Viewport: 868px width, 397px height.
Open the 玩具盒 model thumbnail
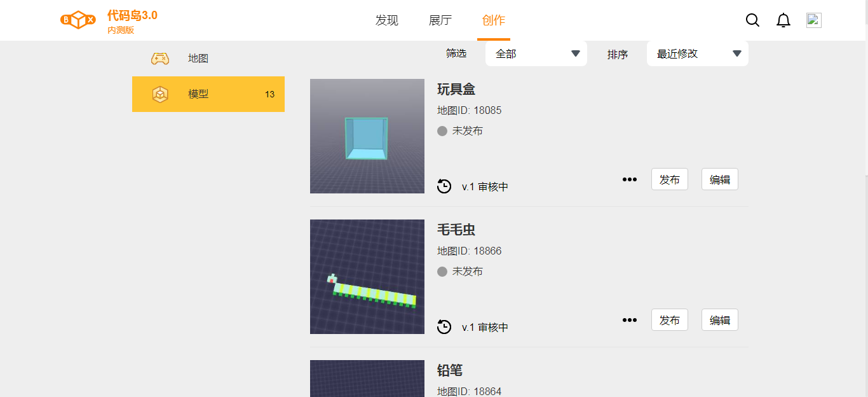(367, 136)
